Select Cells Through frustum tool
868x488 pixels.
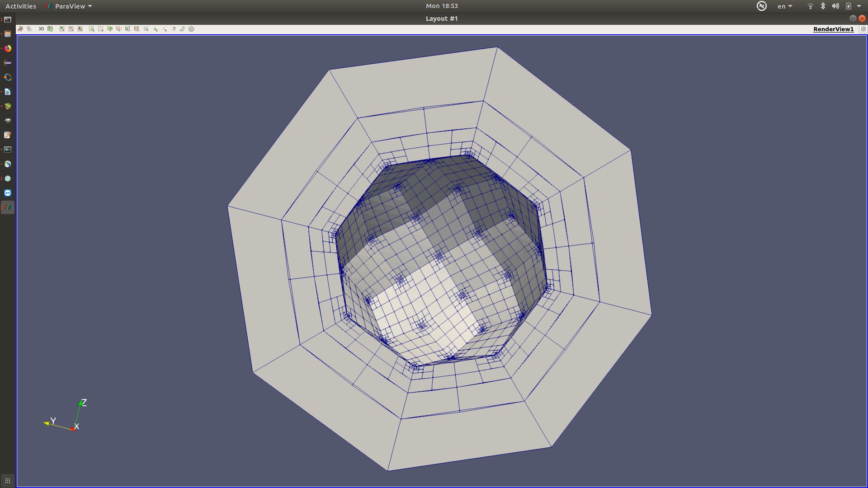tap(110, 29)
